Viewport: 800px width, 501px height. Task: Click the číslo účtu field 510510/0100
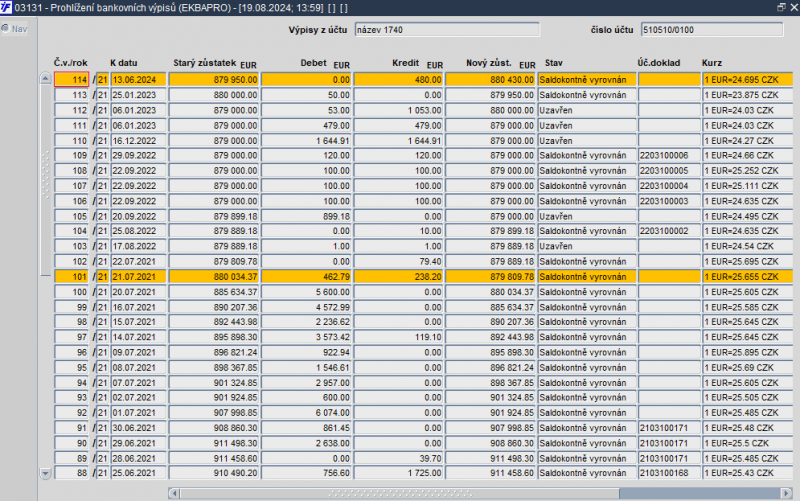pyautogui.click(x=712, y=30)
